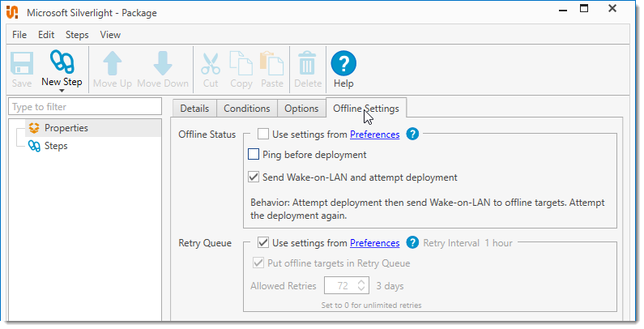Open the Steps menu

click(x=77, y=35)
